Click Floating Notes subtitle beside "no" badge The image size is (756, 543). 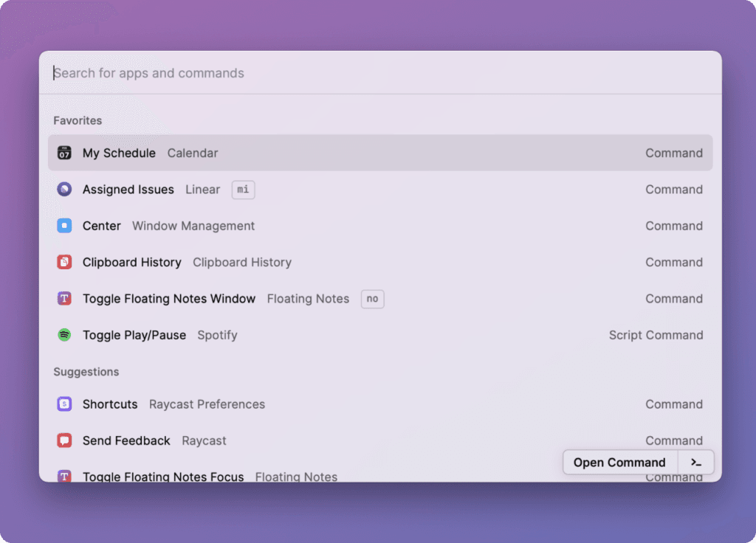click(308, 298)
